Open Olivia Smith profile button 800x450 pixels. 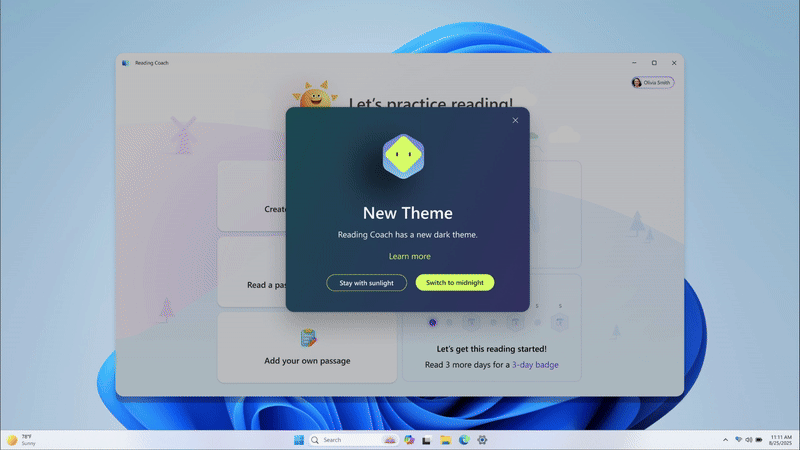coord(653,83)
